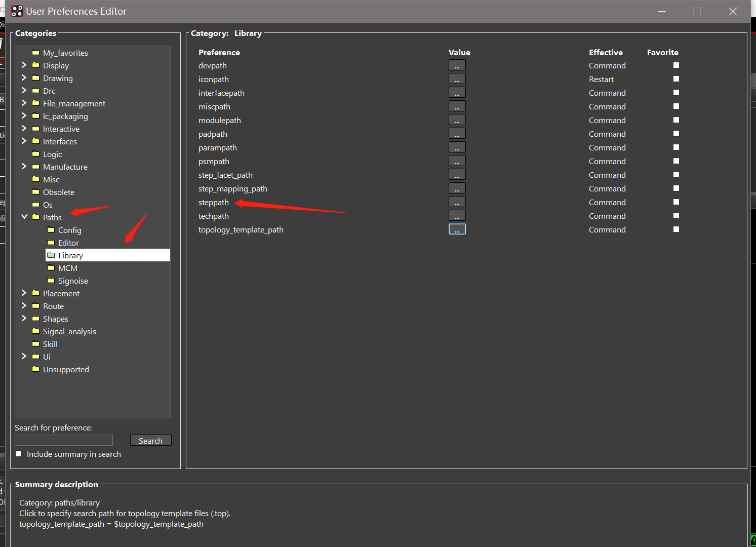Mark techpath as a favorite
The height and width of the screenshot is (547, 756).
[676, 216]
